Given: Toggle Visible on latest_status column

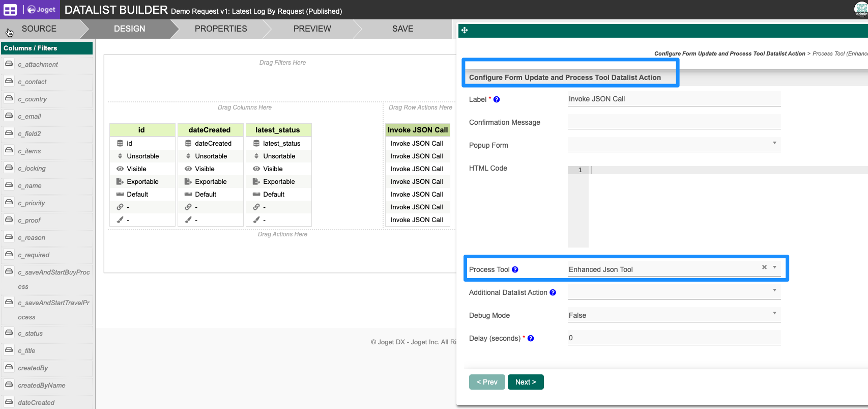Looking at the screenshot, I should 273,169.
